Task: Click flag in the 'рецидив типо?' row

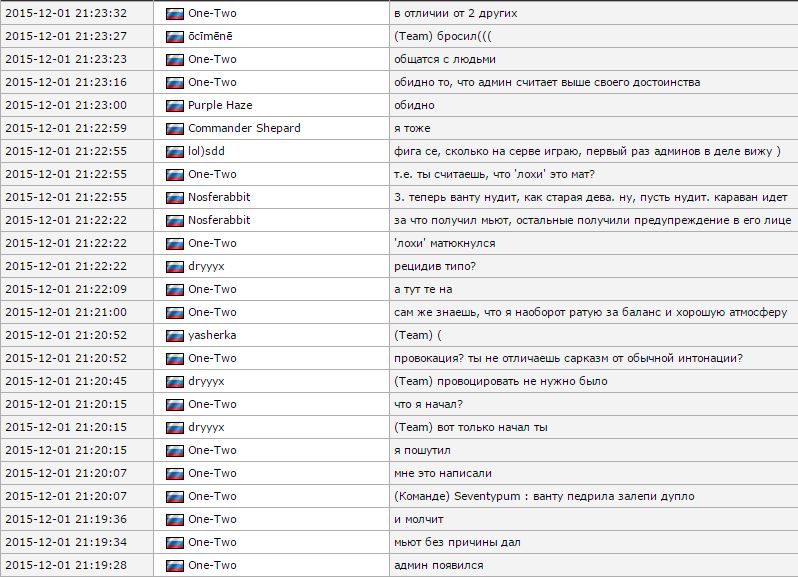Action: pyautogui.click(x=175, y=266)
